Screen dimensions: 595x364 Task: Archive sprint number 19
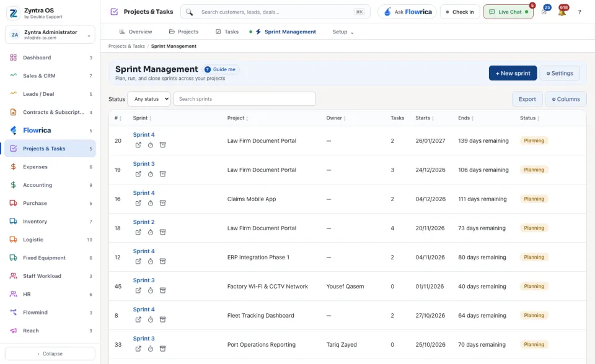pos(162,174)
